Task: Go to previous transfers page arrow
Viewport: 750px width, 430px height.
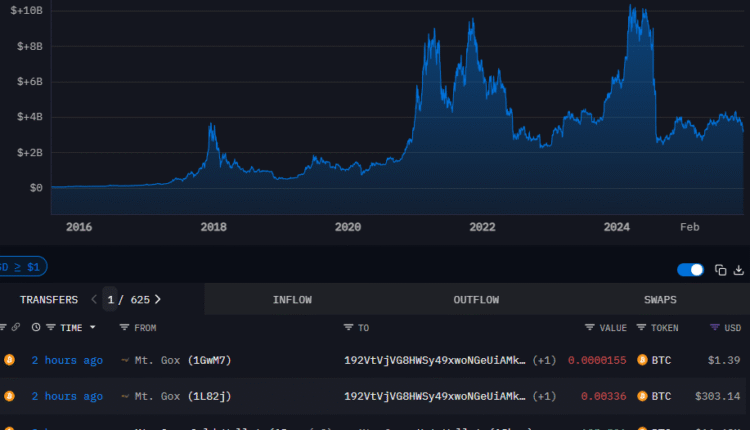Action: pos(94,299)
